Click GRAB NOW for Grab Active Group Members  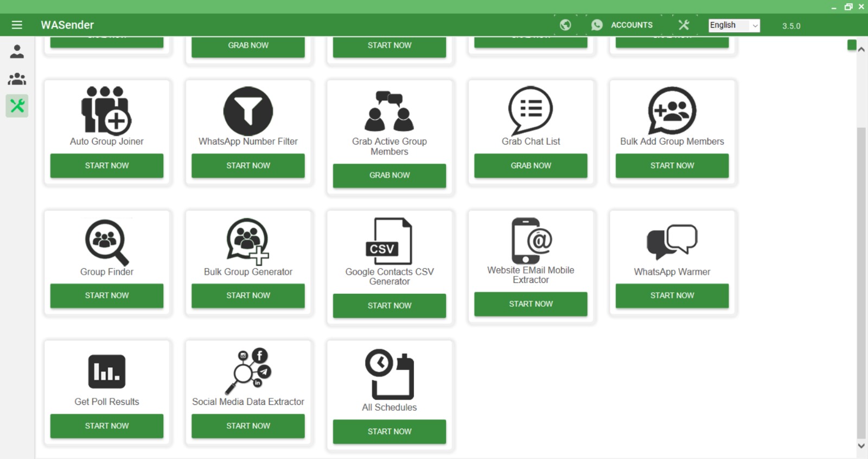(x=390, y=176)
